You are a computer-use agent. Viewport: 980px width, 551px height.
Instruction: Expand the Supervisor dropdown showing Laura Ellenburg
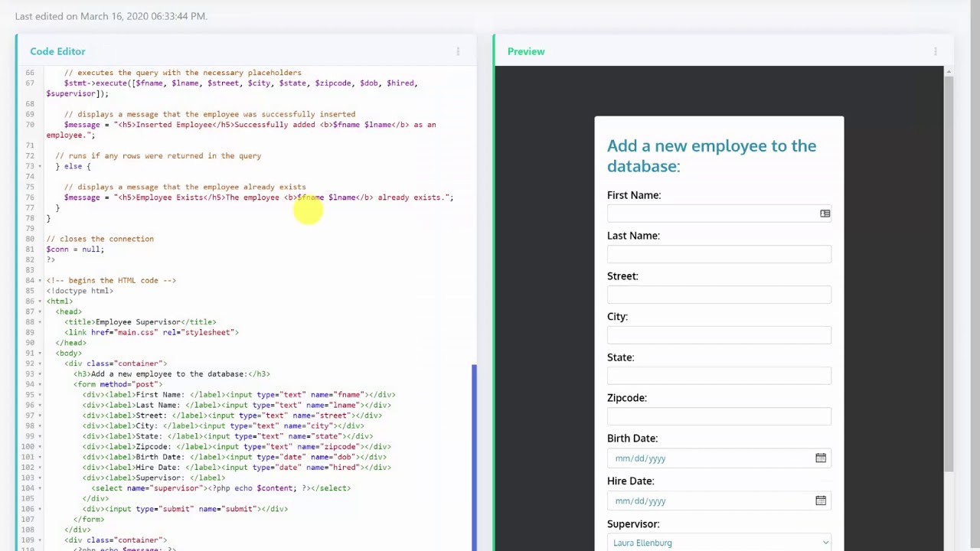(719, 543)
